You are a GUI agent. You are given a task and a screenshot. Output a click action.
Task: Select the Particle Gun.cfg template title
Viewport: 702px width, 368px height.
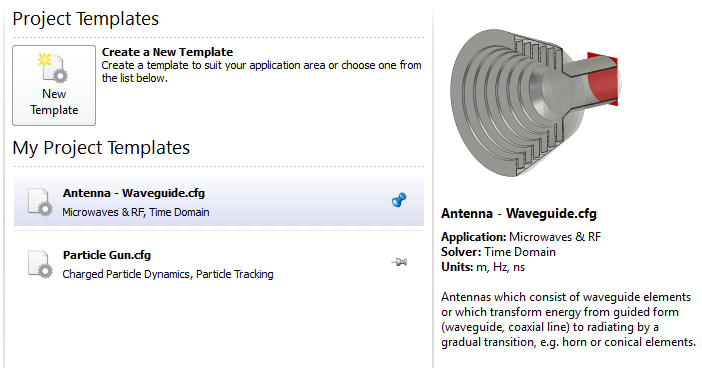tap(107, 255)
